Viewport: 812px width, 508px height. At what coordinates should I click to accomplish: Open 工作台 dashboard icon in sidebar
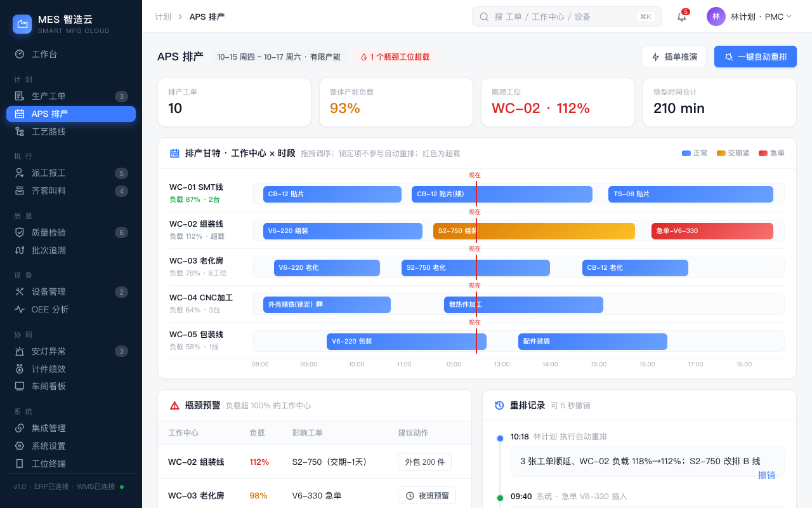point(20,54)
